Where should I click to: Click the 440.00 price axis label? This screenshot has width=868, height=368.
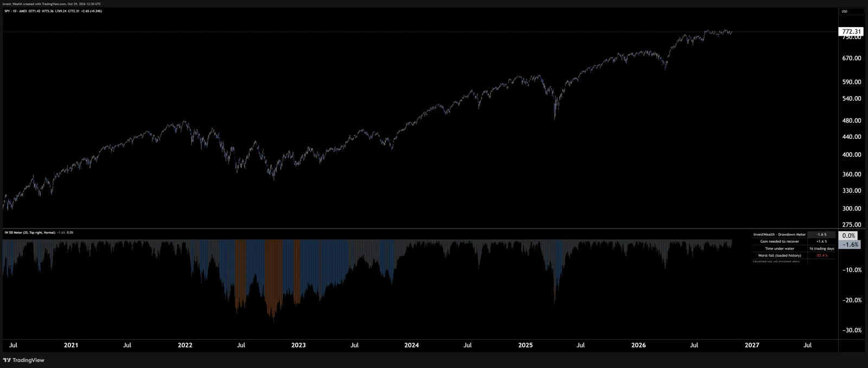point(852,137)
